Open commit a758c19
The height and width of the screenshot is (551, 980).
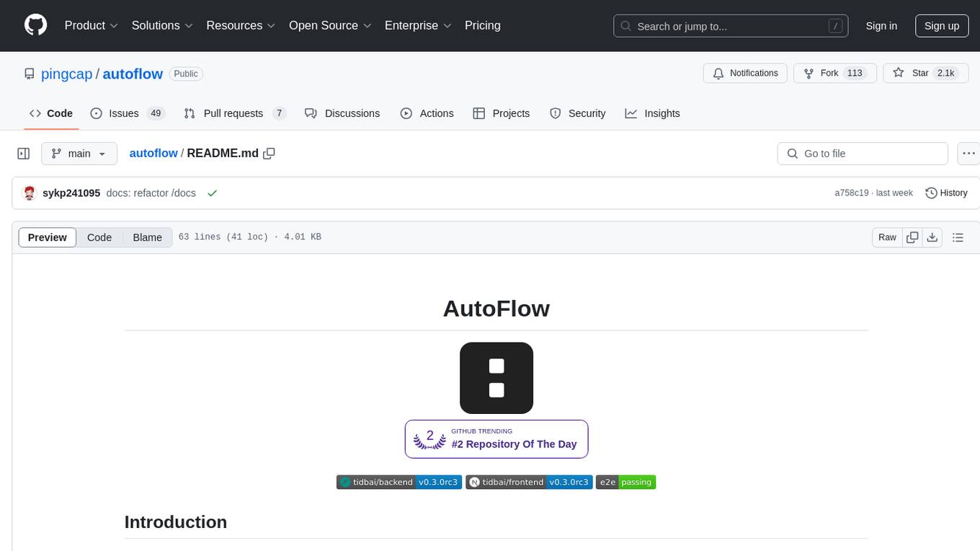point(852,193)
